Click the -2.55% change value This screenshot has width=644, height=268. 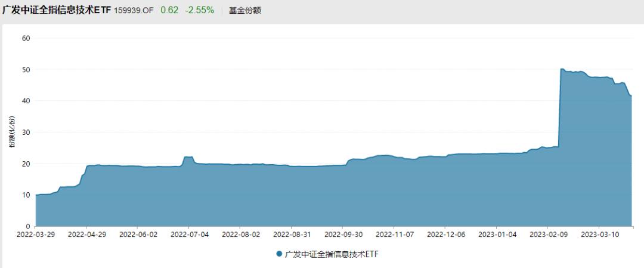tap(200, 10)
